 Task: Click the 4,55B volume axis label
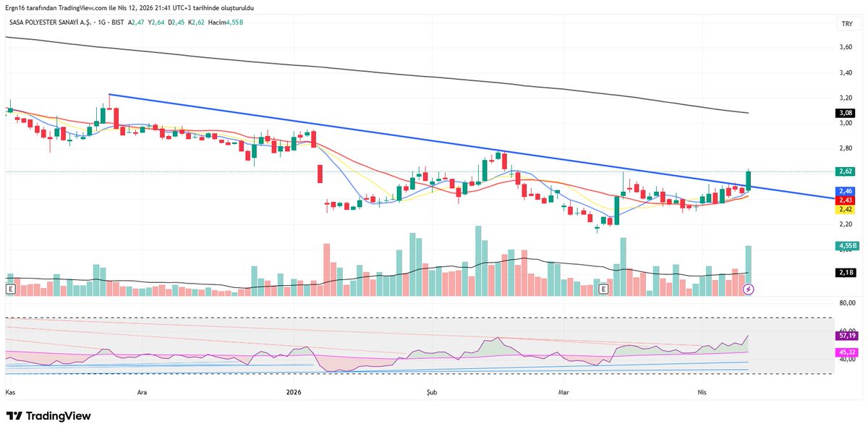[847, 246]
